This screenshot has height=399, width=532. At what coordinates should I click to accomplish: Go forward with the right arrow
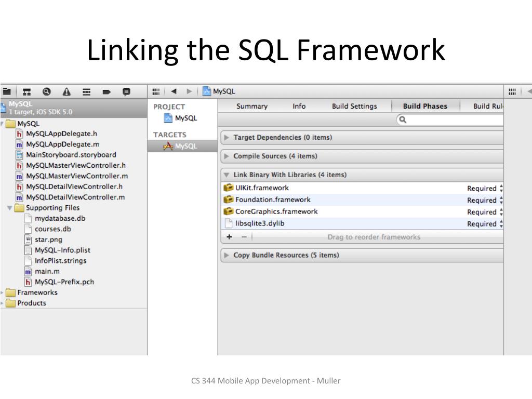(189, 91)
